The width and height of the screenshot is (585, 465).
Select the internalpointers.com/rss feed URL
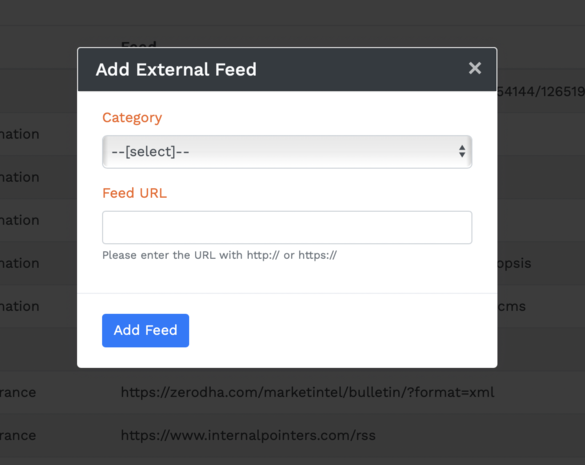coord(248,436)
